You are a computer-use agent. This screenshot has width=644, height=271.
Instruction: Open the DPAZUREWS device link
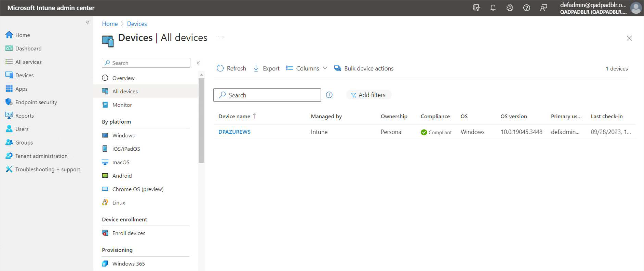tap(234, 132)
